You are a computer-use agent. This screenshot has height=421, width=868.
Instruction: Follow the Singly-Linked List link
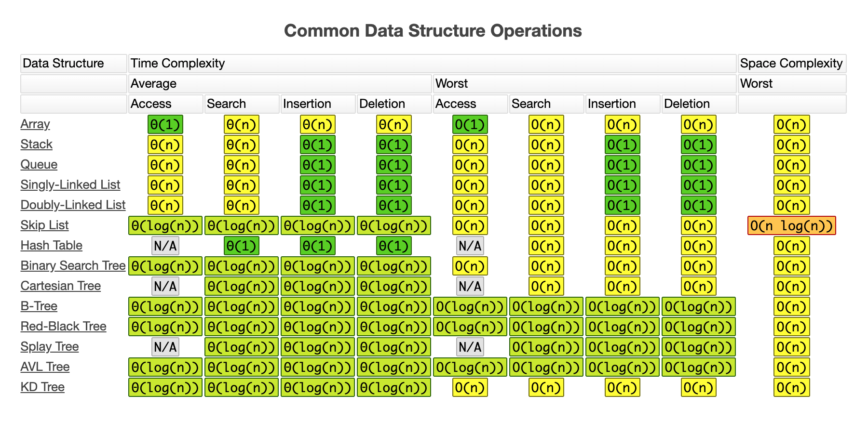70,185
